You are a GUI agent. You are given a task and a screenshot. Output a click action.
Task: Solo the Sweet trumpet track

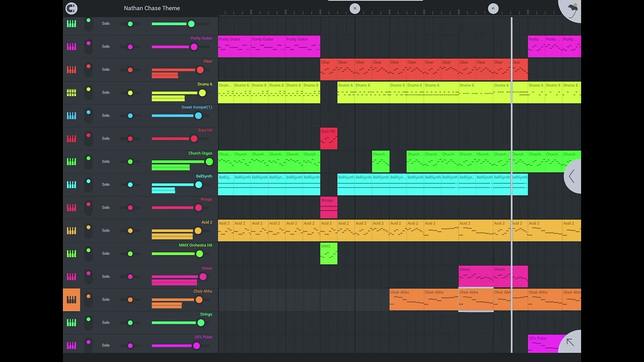click(106, 116)
